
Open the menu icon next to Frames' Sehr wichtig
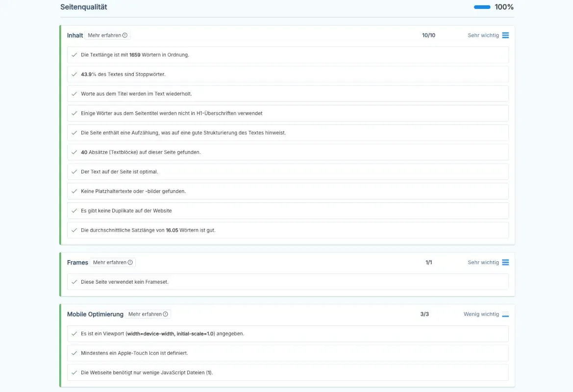point(505,262)
